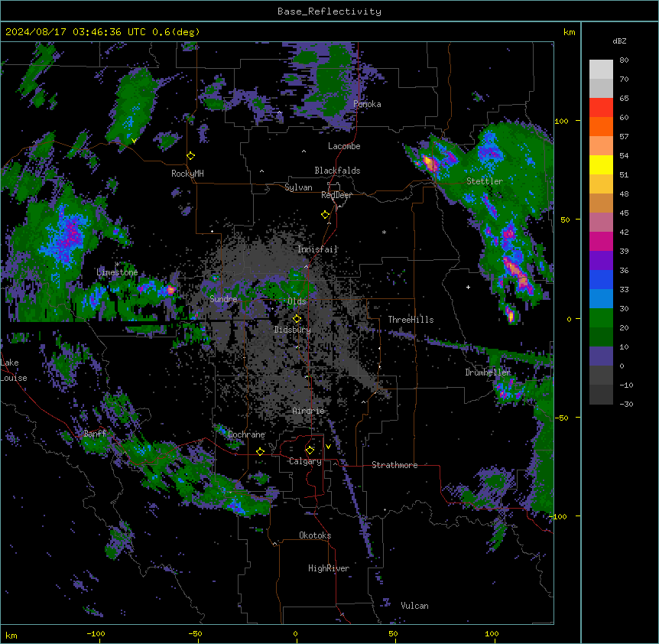659x644 pixels.
Task: Click the white asterisk marker east of RedDeer
Action: (384, 232)
